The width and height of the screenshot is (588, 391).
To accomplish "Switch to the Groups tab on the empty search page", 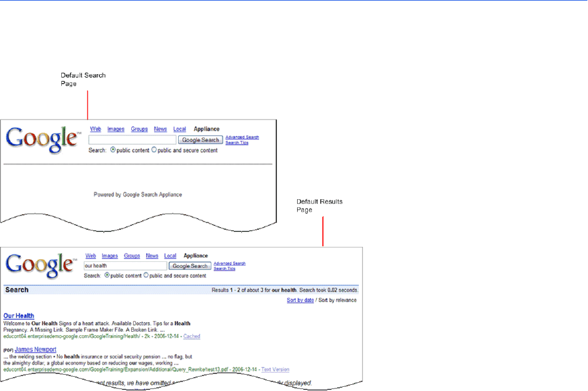I will 139,129.
